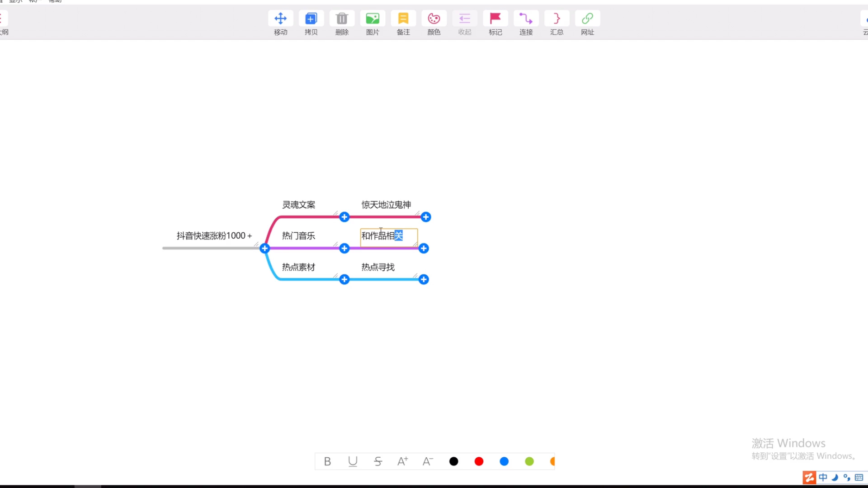
Task: Click the Sogou input method logo
Action: 809,477
